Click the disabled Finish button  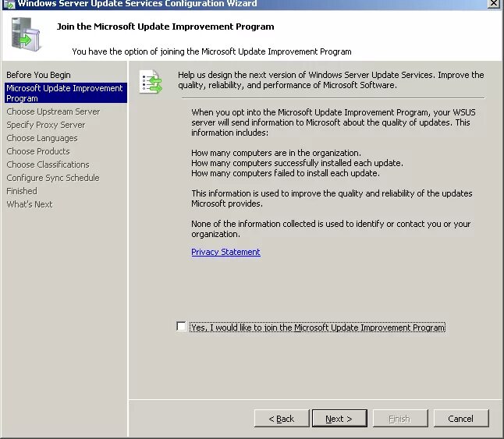click(x=400, y=419)
